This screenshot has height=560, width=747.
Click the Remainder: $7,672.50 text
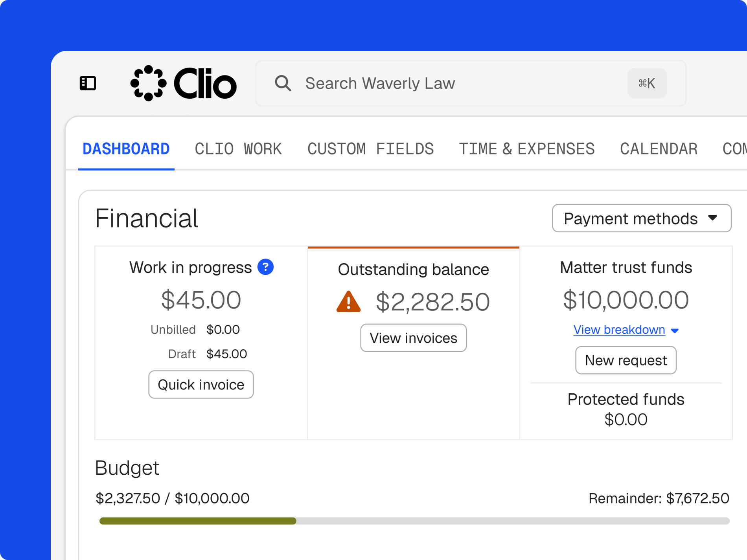point(659,498)
